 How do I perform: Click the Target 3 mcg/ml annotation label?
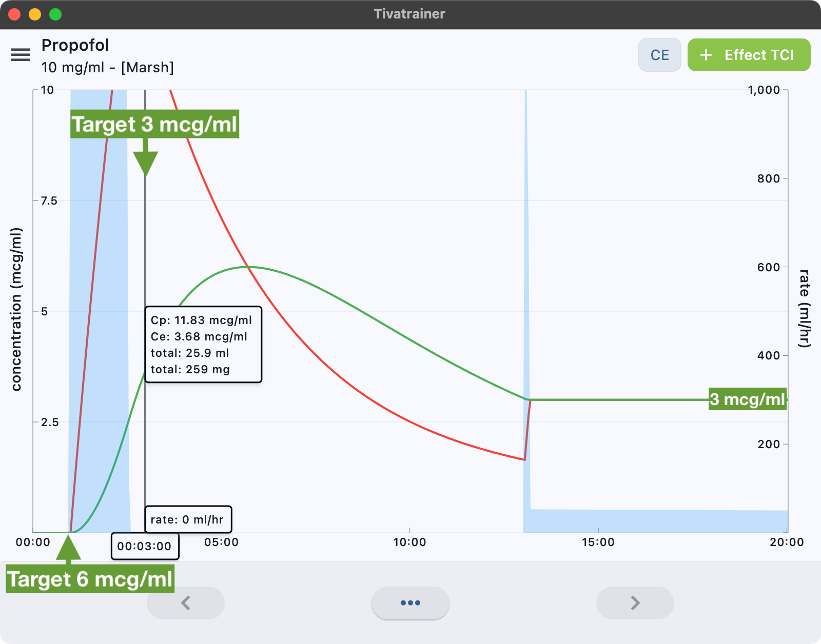154,124
